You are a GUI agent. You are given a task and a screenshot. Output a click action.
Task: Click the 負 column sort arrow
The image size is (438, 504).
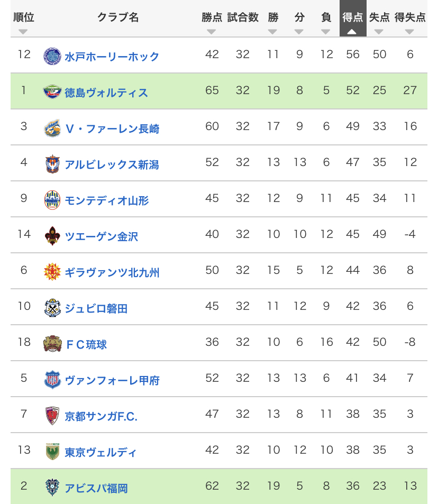pyautogui.click(x=326, y=32)
